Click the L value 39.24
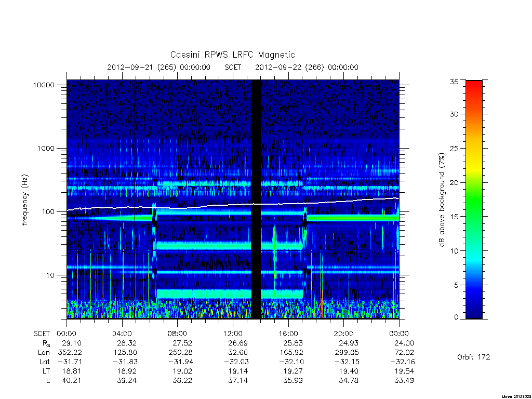The width and height of the screenshot is (532, 399). tap(127, 380)
